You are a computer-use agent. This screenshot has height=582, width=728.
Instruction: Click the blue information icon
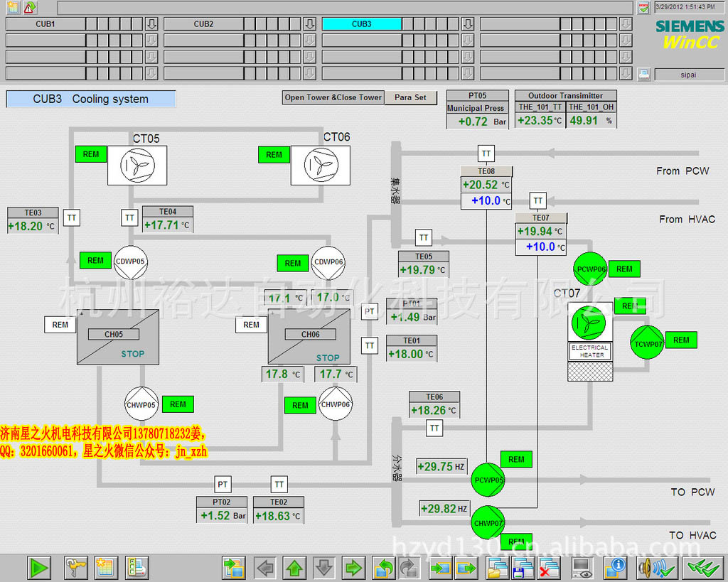click(615, 567)
